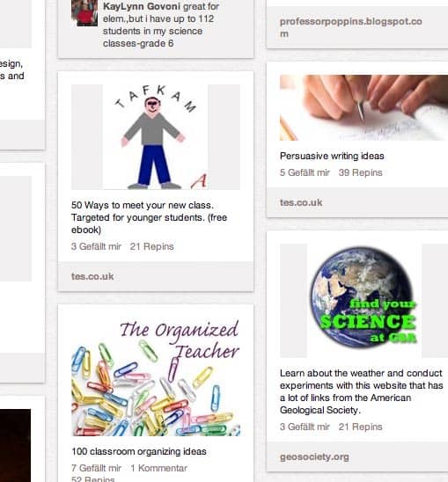View 39 Repins on Persuasive writing pin
Screen dimensions: 448x482
[360, 172]
